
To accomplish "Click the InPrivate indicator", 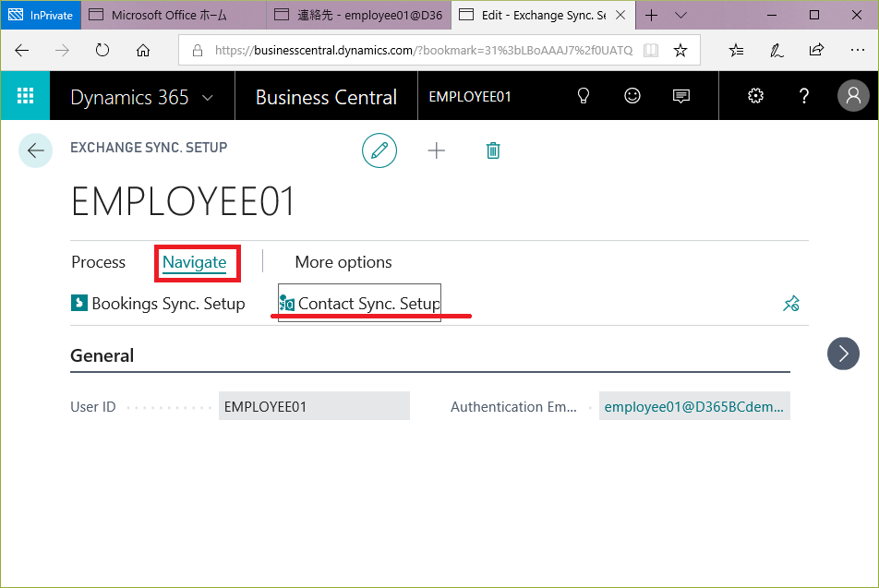I will (41, 15).
